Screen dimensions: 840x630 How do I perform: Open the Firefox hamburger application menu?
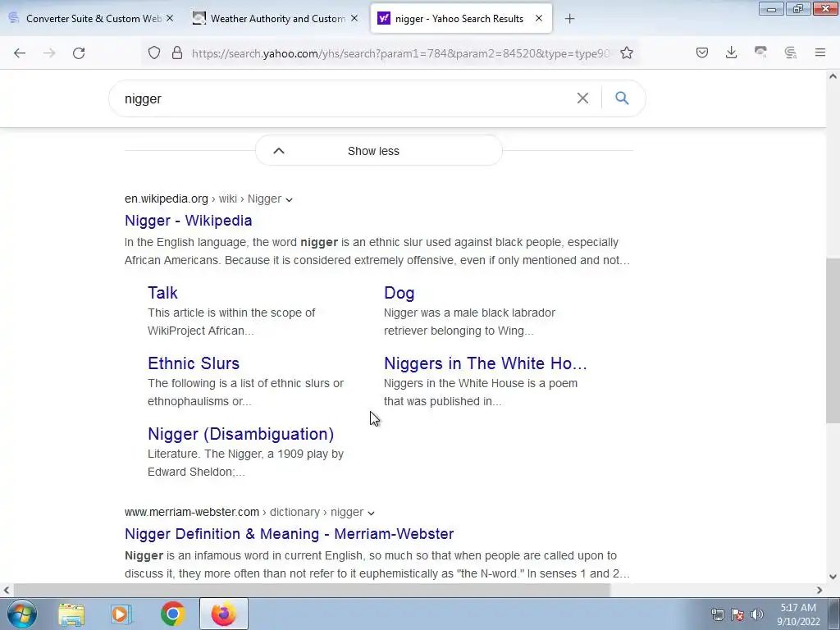820,52
